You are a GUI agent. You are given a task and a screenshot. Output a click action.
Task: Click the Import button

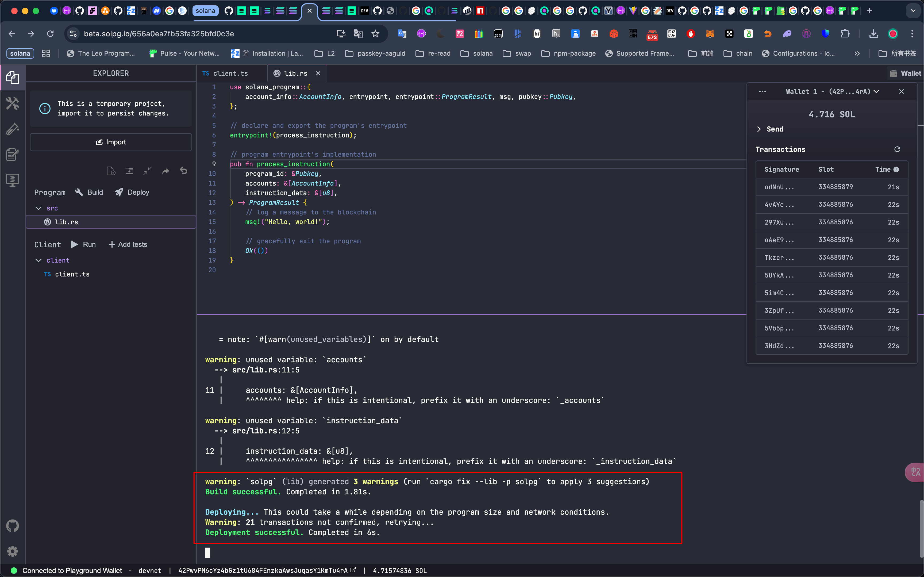tap(111, 142)
